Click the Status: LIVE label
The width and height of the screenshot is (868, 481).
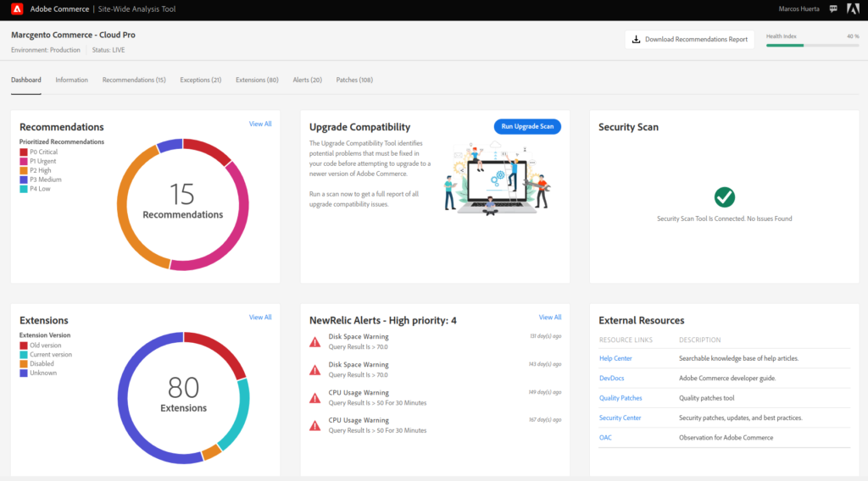tap(108, 50)
